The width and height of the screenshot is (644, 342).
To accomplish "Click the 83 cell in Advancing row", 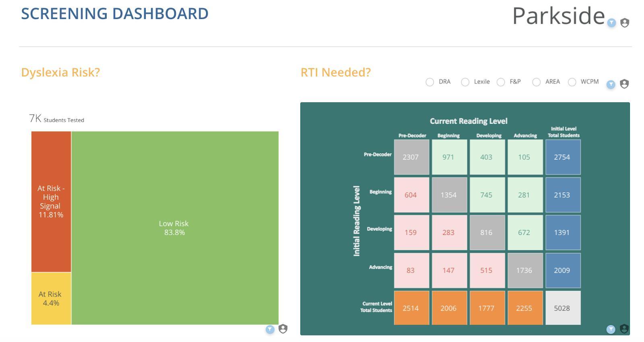I will 411,270.
